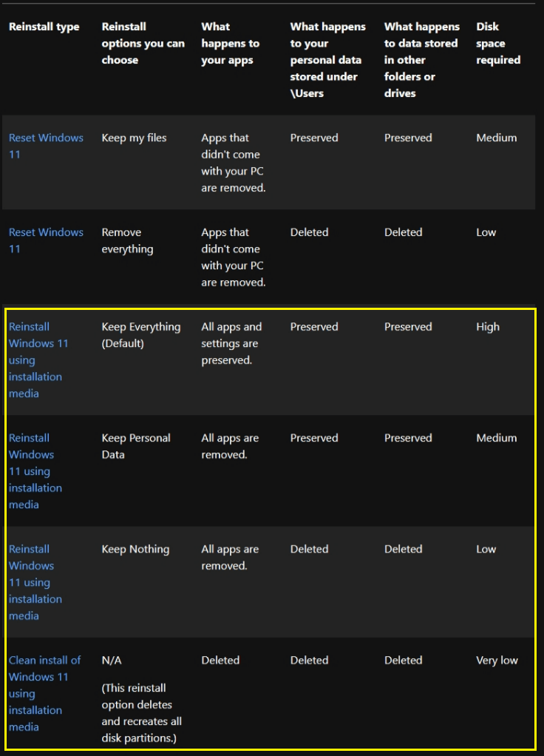Open Reset Windows 11 link for Remove everything
544x756 pixels.
click(x=46, y=240)
